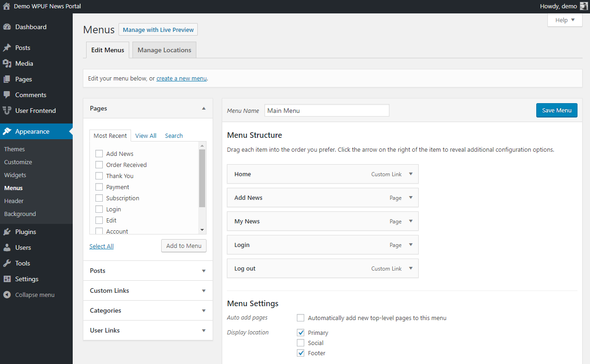Image resolution: width=590 pixels, height=364 pixels.
Task: Click the Add to Menu button
Action: [184, 246]
